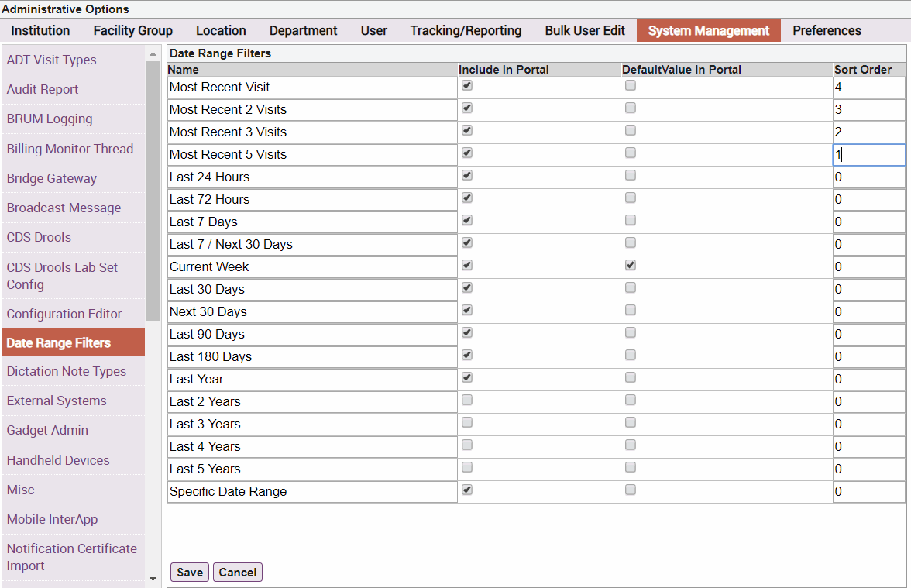Screen dimensions: 911x588
Task: Uncheck Include in Portal for Last 7 Days
Action: pyautogui.click(x=467, y=220)
